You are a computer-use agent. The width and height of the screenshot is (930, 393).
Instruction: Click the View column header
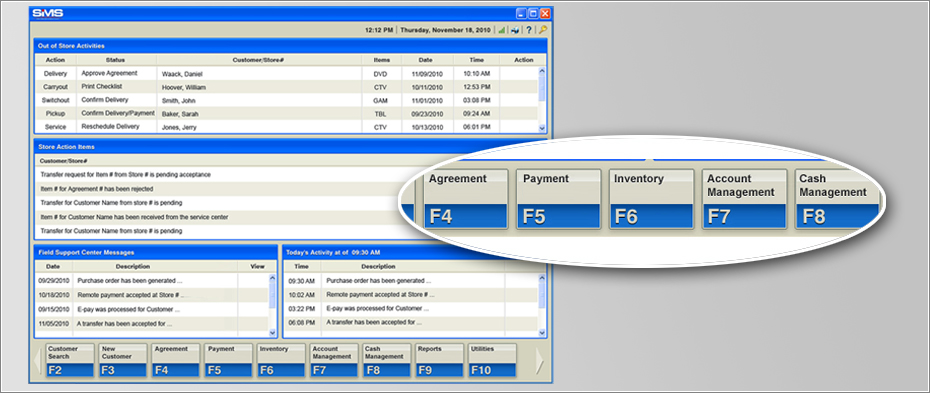pos(257,267)
